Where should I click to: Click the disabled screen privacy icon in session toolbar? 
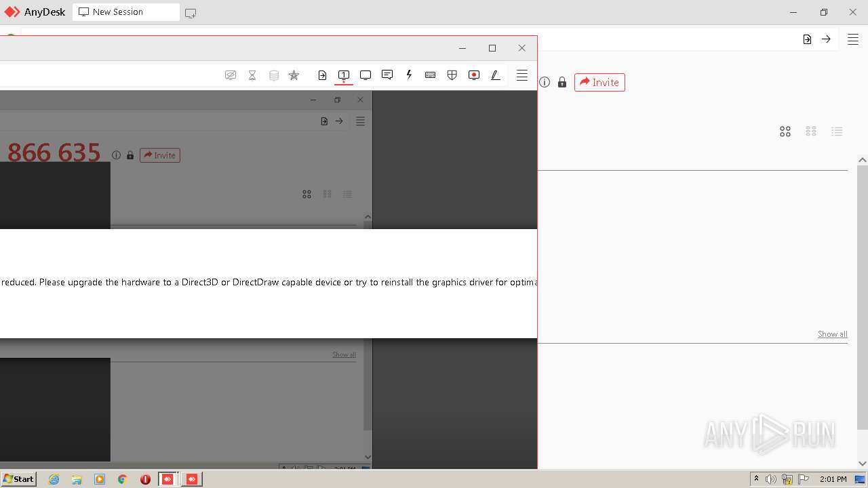click(x=231, y=75)
